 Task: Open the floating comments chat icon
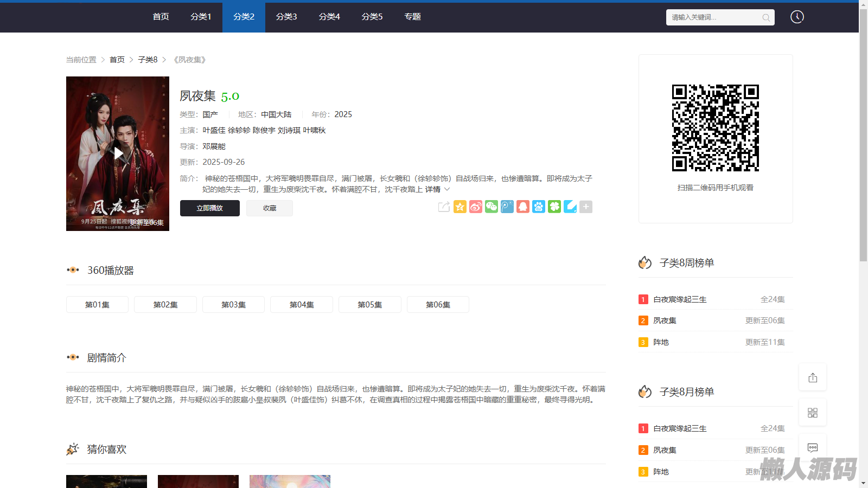[x=813, y=447]
